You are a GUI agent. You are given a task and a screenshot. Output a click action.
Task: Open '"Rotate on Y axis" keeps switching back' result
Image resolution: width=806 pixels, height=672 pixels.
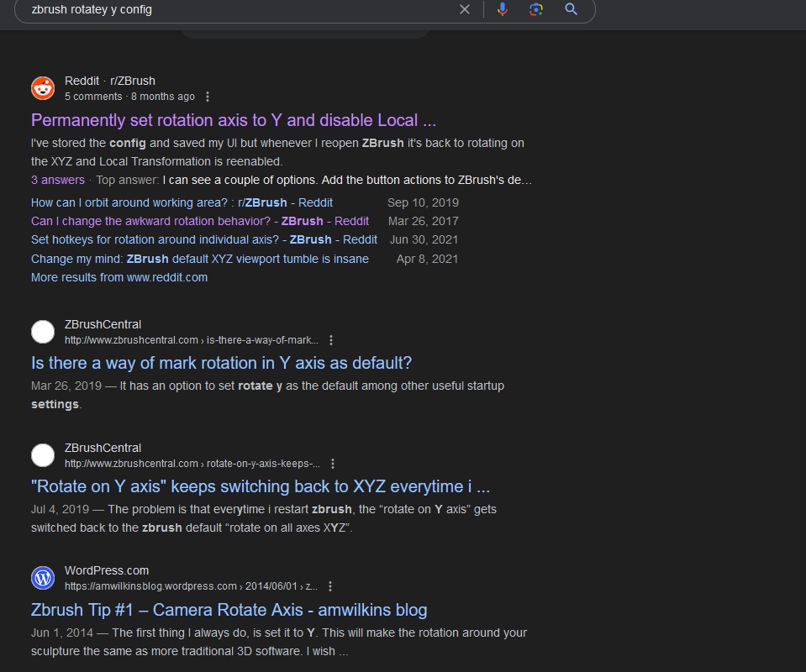[261, 486]
